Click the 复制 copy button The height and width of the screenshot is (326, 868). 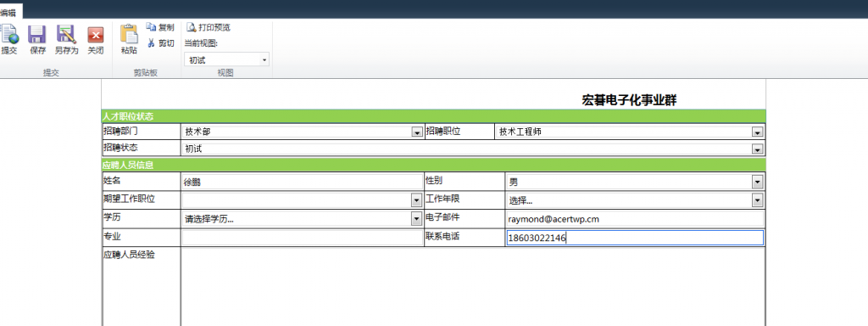click(x=160, y=27)
